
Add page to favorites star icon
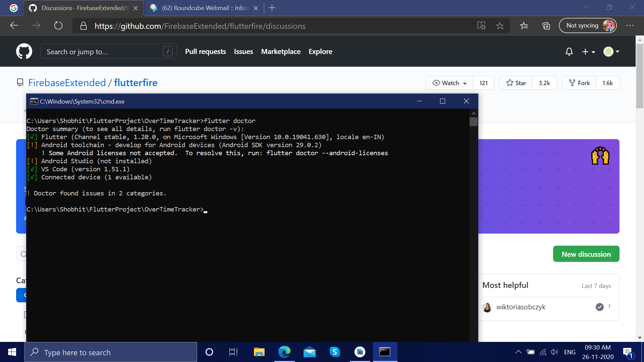point(500,26)
